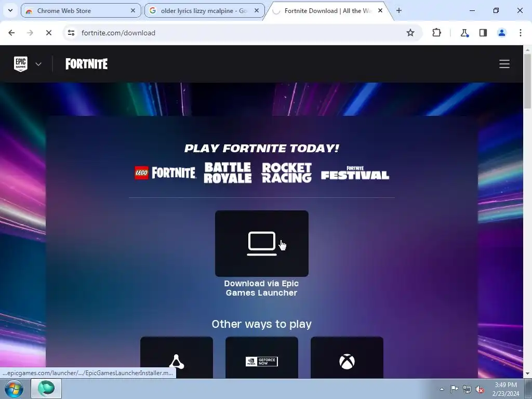Viewport: 532px width, 399px height.
Task: Stop loading the page
Action: pyautogui.click(x=48, y=33)
